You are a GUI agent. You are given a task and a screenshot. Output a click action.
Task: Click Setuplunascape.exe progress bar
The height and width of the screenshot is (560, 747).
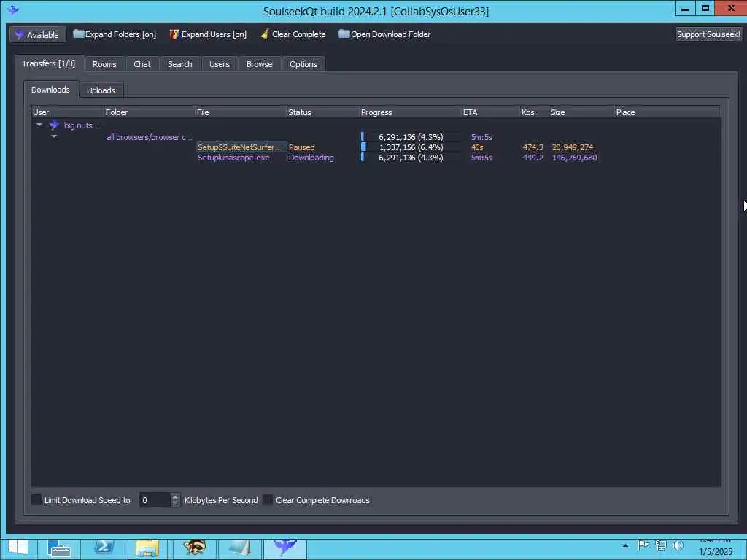pos(411,157)
